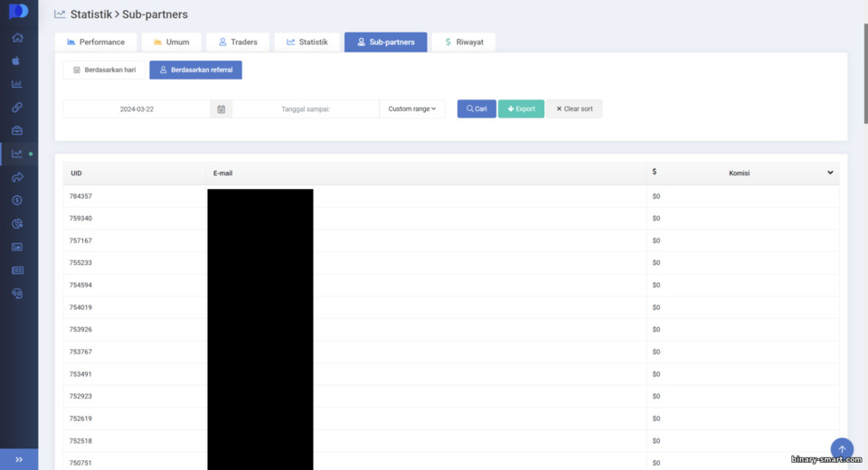
Task: Open the Custom range dropdown
Action: pyautogui.click(x=412, y=109)
